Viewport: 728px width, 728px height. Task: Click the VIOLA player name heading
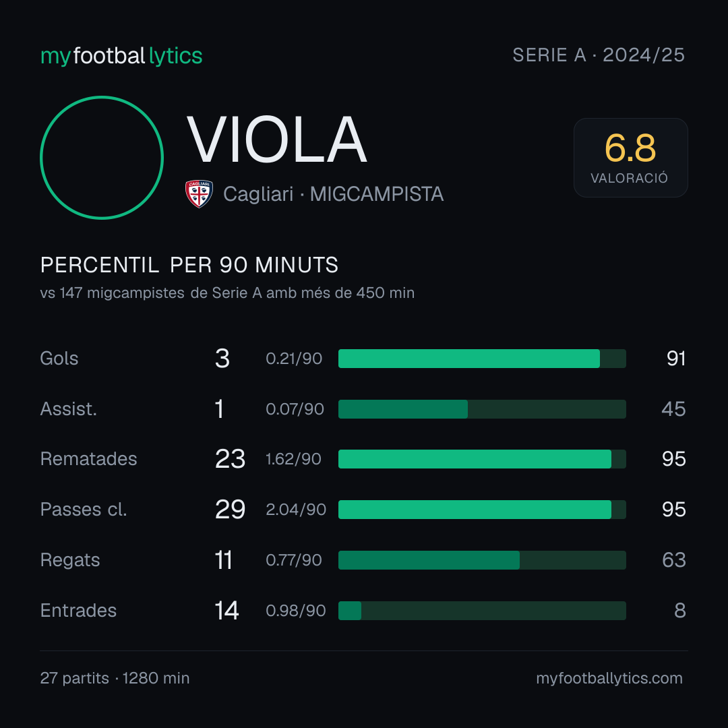click(x=277, y=140)
